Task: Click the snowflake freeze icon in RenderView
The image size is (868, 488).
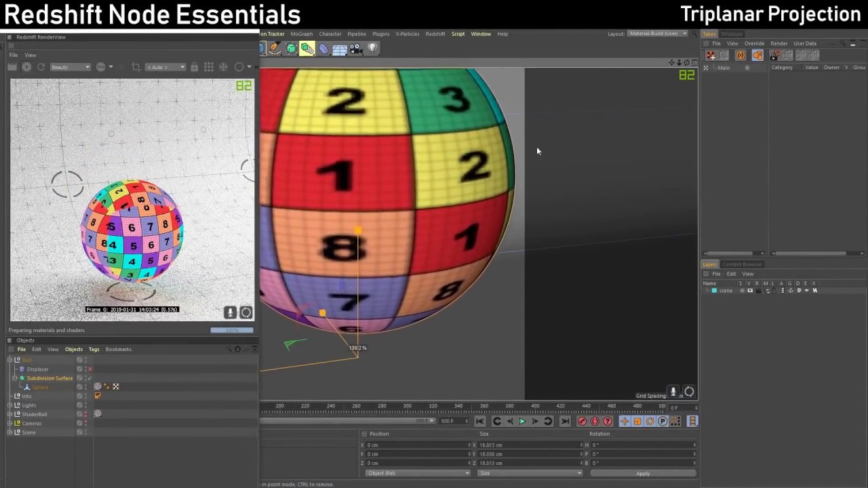Action: 223,67
